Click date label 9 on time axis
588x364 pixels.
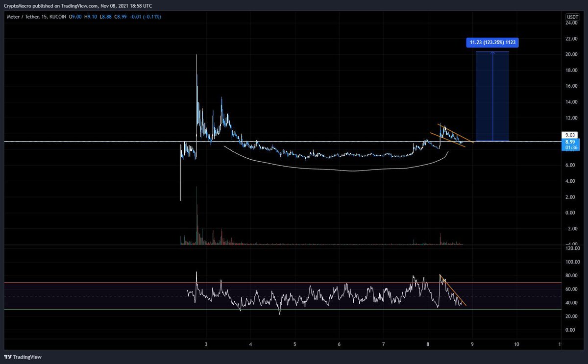(472, 345)
